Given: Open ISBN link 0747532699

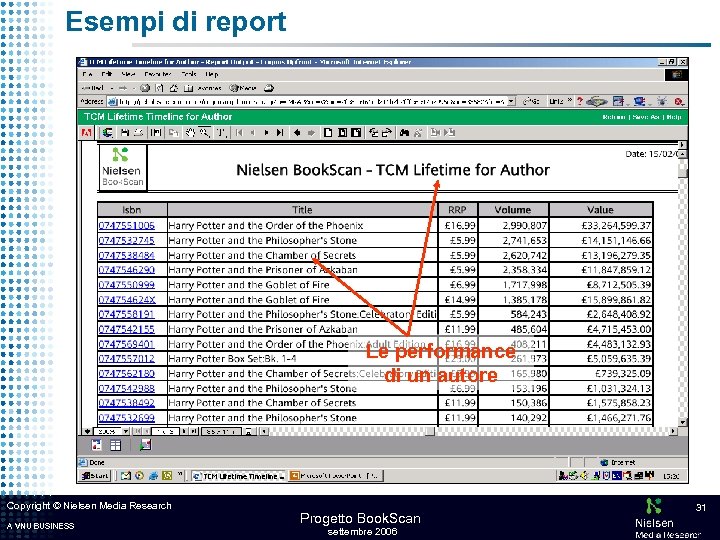Looking at the screenshot, I should (126, 418).
